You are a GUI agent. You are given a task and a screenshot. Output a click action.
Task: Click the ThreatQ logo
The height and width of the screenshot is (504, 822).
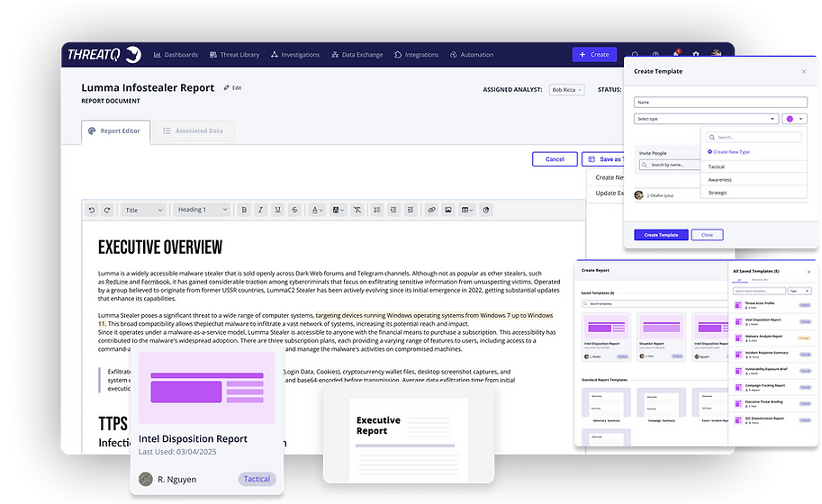click(104, 55)
